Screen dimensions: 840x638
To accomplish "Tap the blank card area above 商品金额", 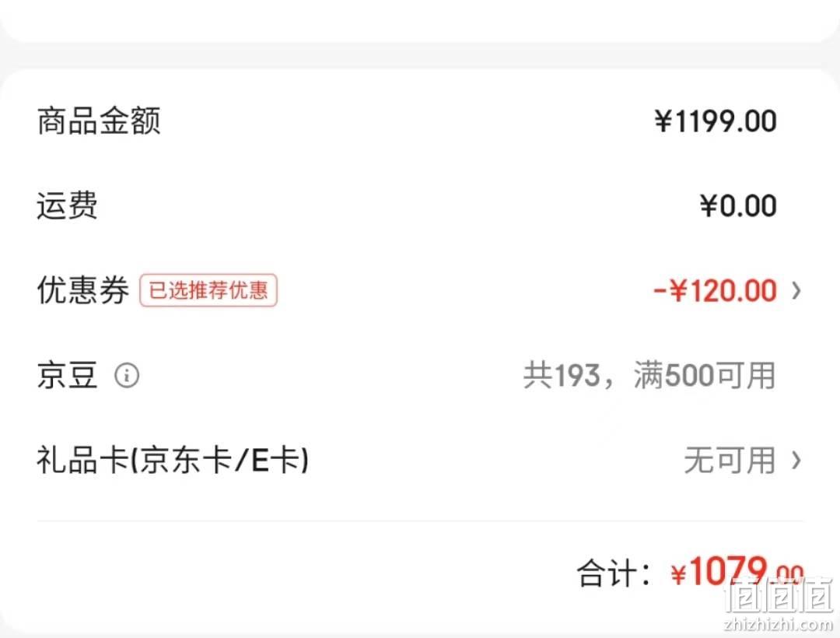I will click(x=420, y=86).
